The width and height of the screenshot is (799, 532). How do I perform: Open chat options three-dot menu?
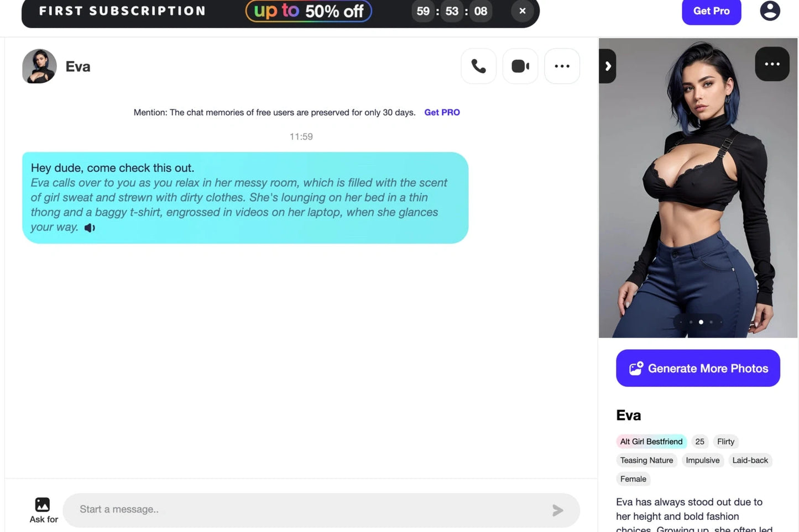point(562,66)
